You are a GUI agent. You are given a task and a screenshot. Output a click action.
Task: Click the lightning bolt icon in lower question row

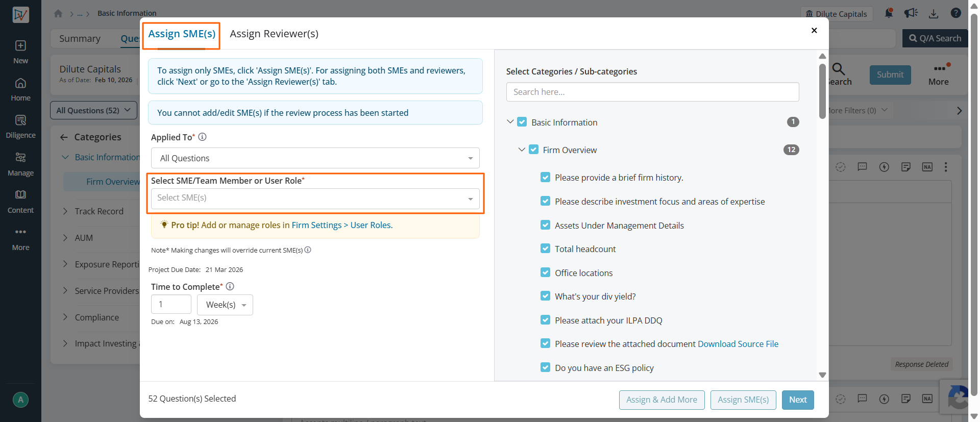[885, 399]
